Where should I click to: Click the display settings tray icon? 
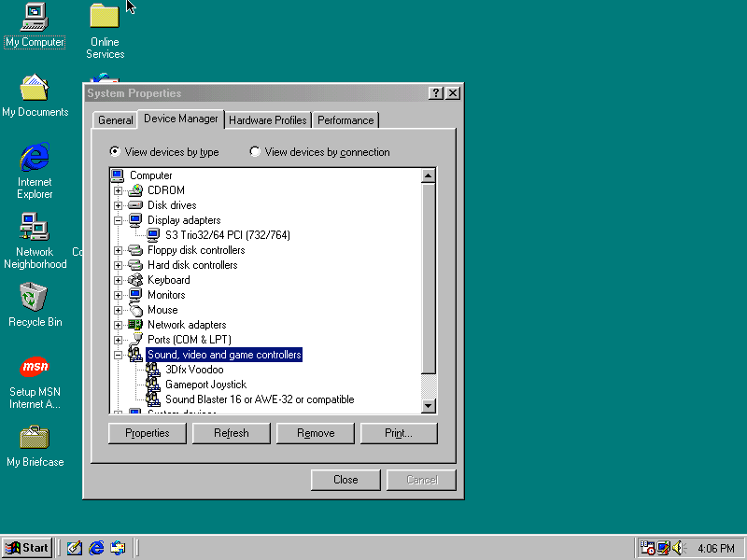(663, 548)
